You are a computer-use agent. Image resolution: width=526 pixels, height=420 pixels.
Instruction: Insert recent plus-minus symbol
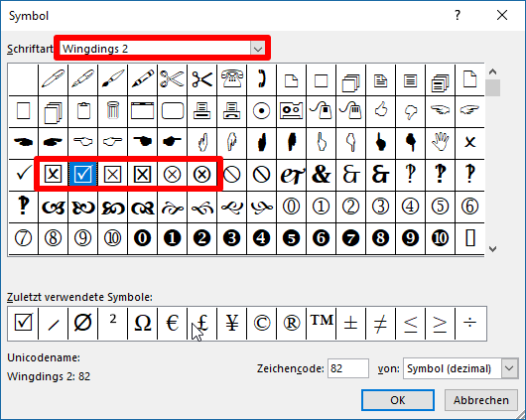351,323
